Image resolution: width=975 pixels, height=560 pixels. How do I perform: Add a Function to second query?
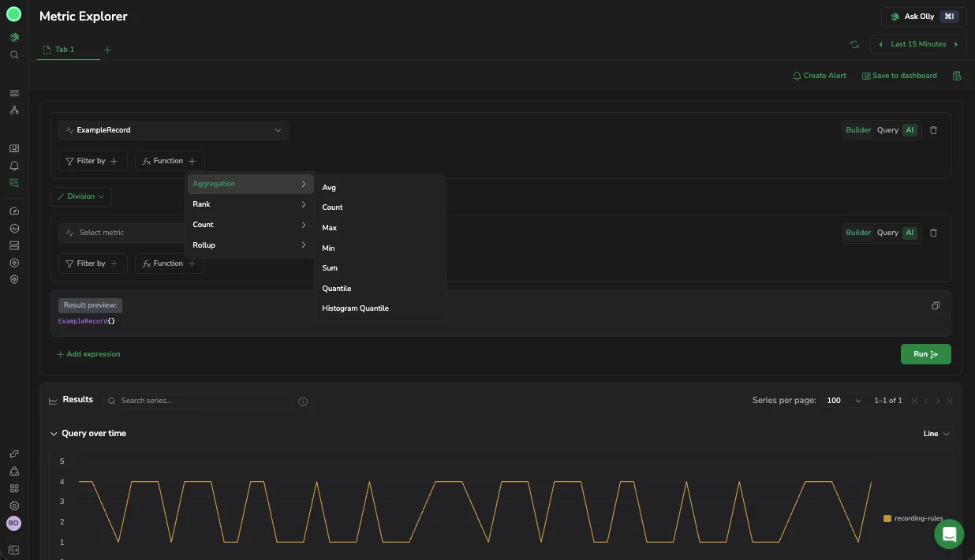click(170, 263)
